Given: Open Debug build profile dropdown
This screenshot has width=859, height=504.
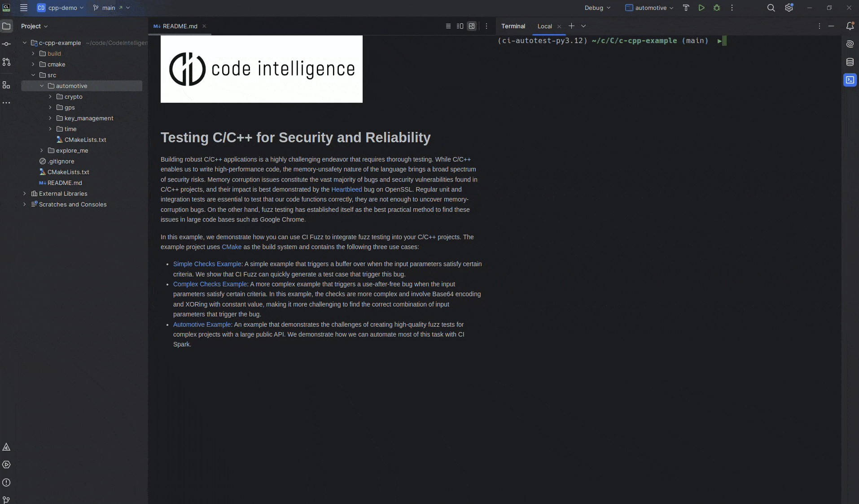Looking at the screenshot, I should click(597, 8).
